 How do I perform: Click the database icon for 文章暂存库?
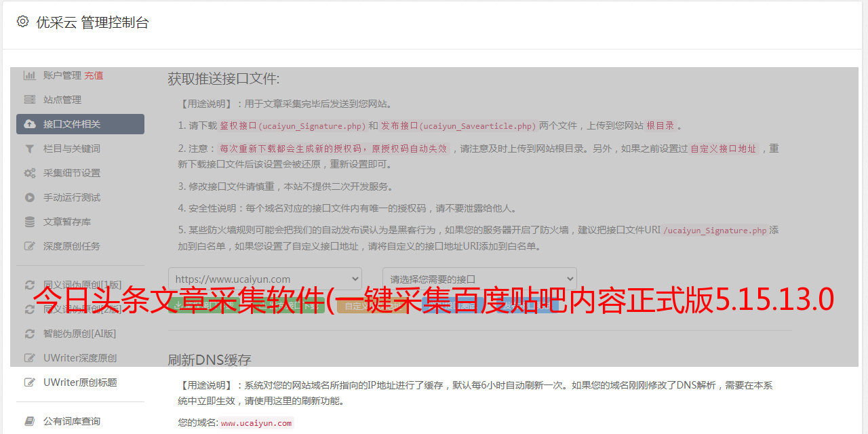30,222
